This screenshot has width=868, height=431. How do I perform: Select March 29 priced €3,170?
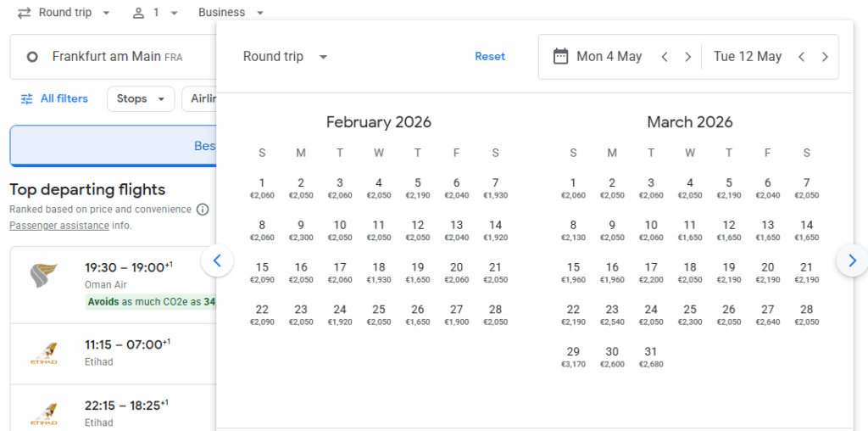point(573,357)
